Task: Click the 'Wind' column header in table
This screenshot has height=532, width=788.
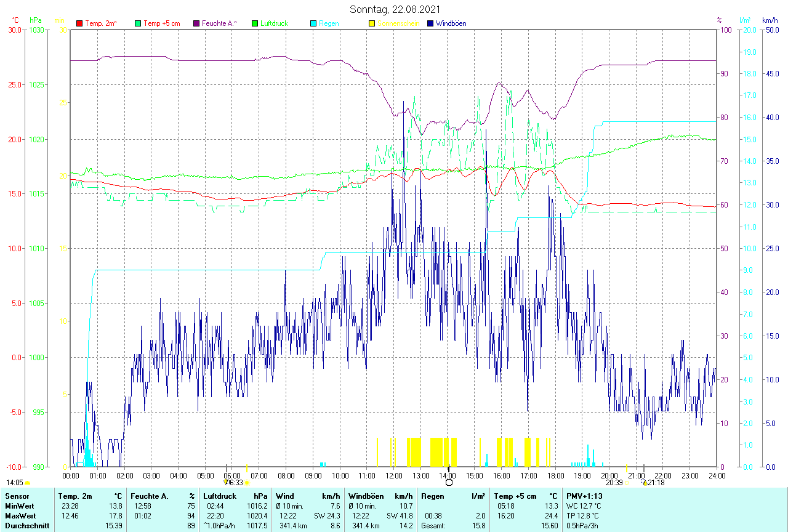Action: point(285,496)
